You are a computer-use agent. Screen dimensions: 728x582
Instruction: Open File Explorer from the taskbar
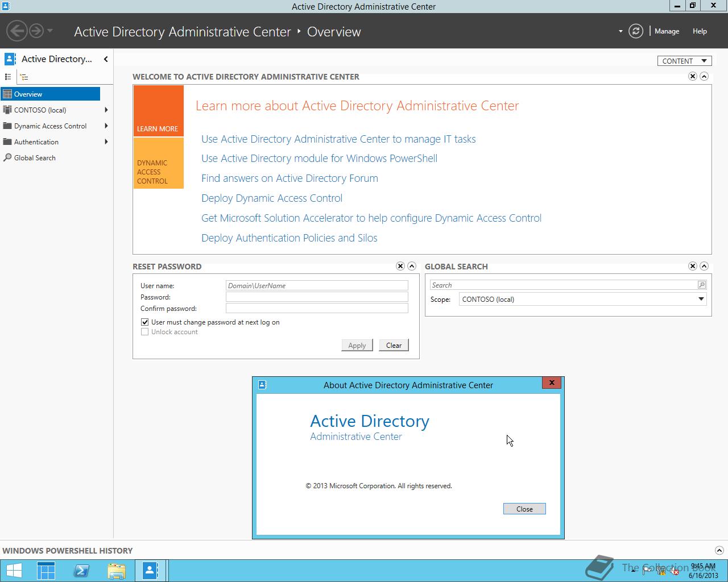[x=117, y=571]
